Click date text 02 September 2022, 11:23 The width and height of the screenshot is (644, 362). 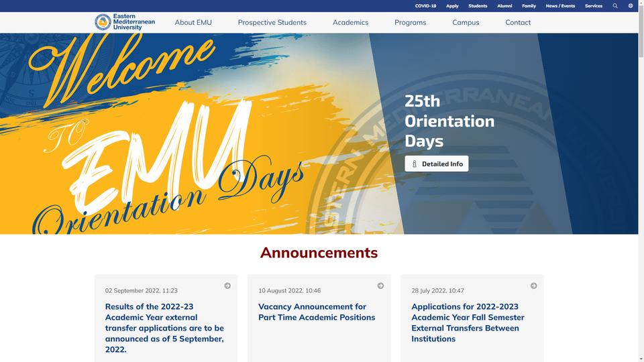pyautogui.click(x=142, y=290)
